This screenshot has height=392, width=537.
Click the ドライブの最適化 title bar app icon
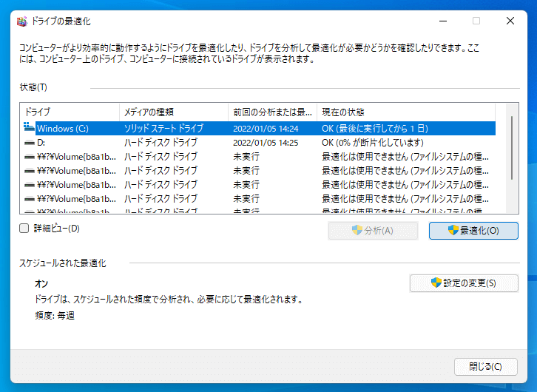(x=22, y=21)
